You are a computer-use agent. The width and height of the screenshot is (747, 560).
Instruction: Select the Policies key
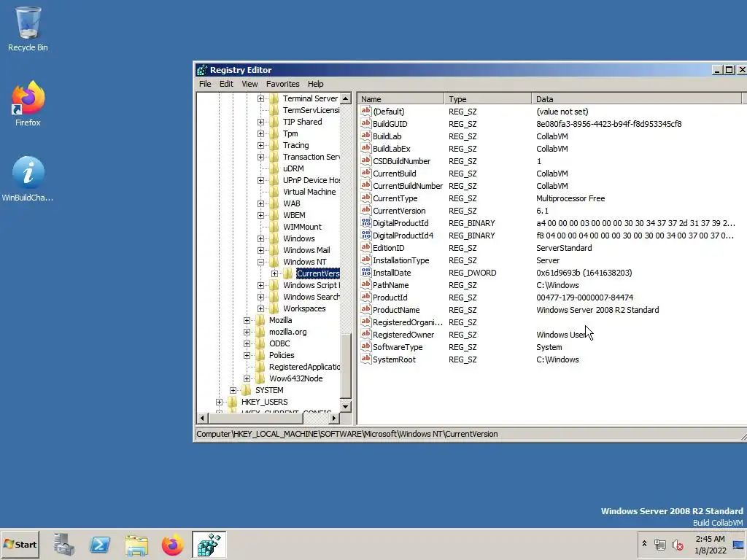pos(282,355)
